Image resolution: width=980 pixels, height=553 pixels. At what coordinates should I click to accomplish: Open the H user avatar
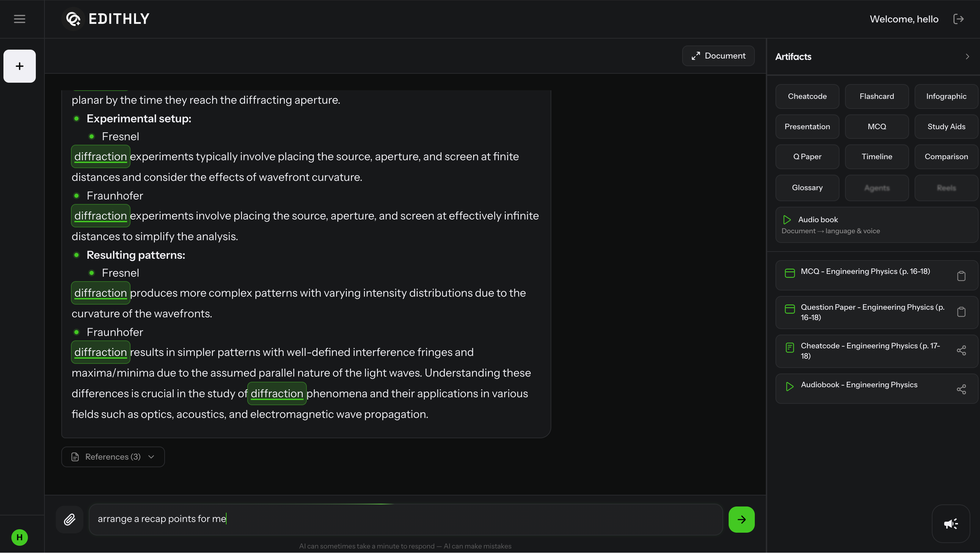tap(19, 537)
